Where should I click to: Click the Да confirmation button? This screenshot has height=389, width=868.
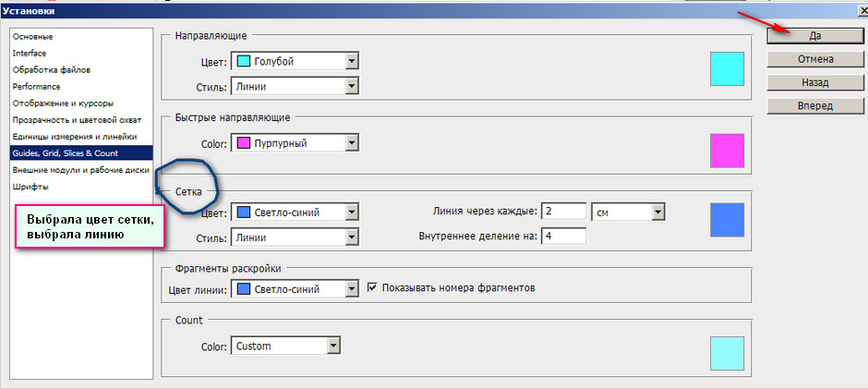(814, 35)
